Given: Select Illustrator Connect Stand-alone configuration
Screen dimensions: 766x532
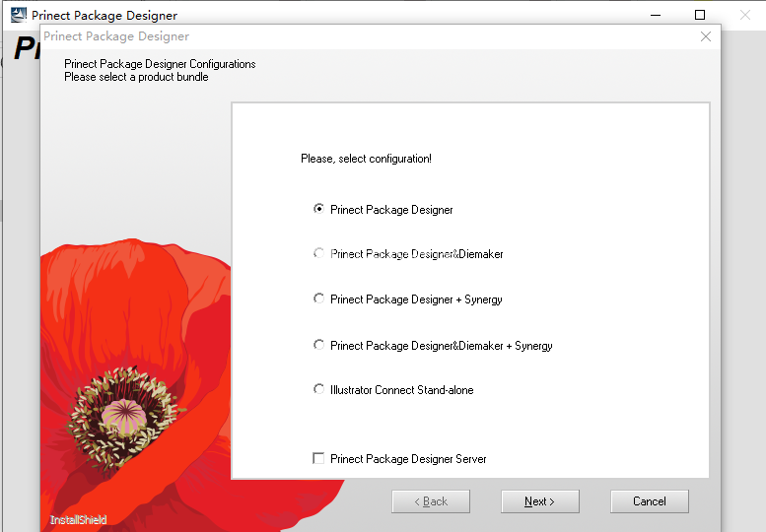Looking at the screenshot, I should coord(318,389).
